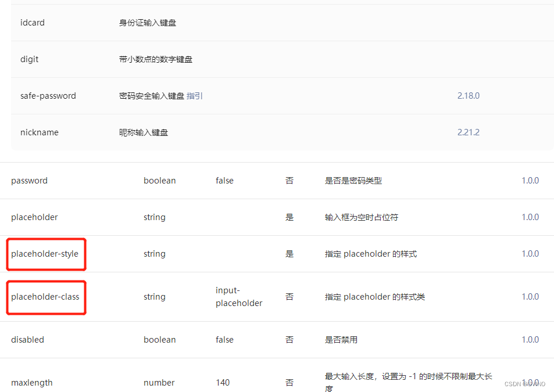Click the safe-password row label
Viewport: 554px width, 392px height.
tap(48, 96)
